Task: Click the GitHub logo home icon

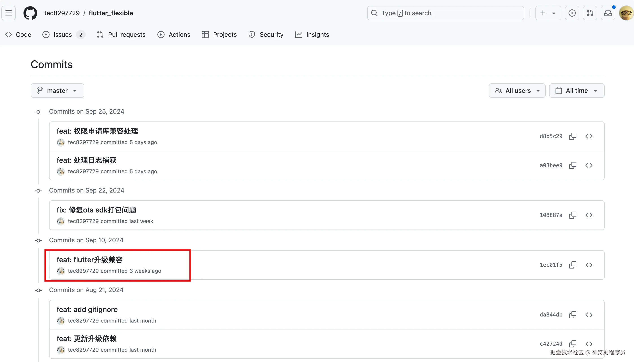Action: [x=30, y=13]
